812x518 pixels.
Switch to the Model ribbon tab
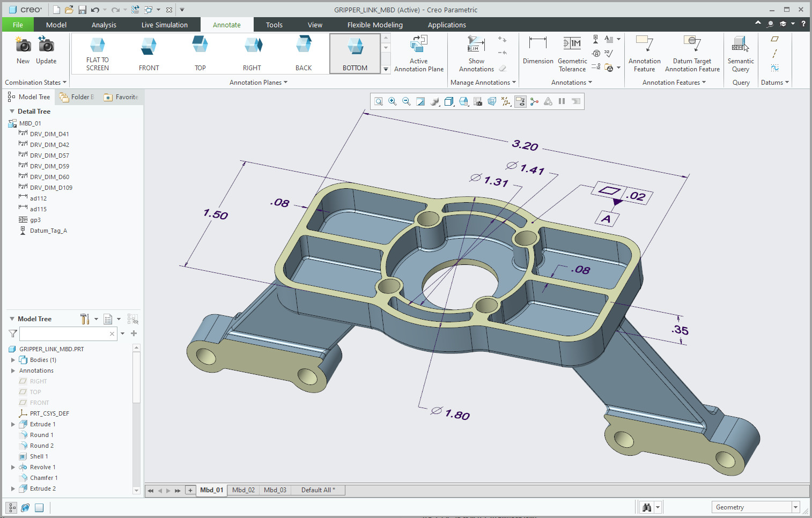click(x=56, y=25)
